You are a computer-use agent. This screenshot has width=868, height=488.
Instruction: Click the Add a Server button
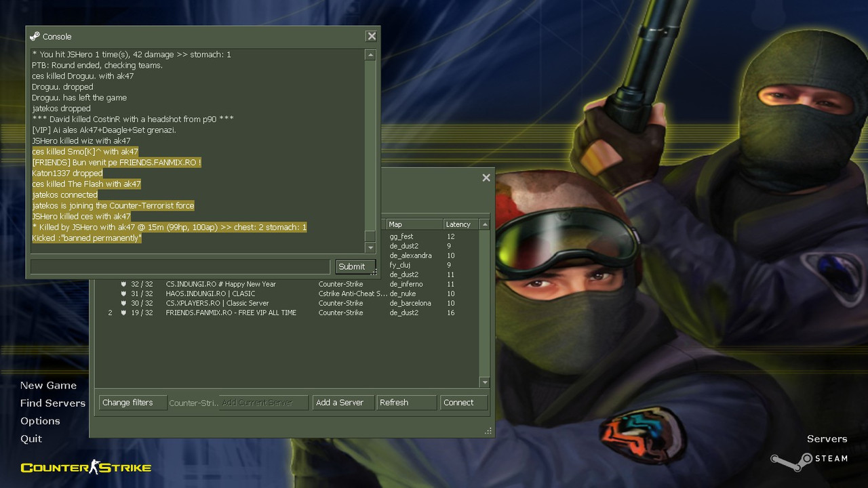click(343, 403)
